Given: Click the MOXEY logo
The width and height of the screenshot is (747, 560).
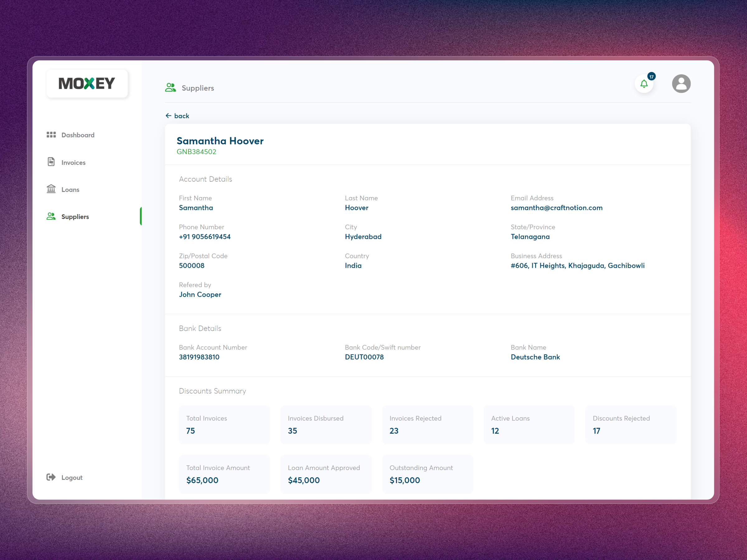Looking at the screenshot, I should [87, 83].
